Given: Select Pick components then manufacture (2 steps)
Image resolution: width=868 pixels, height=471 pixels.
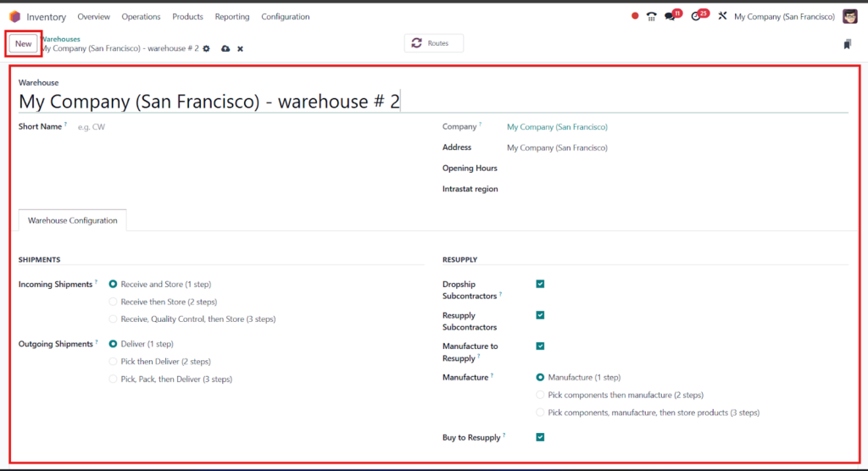Looking at the screenshot, I should tap(540, 395).
